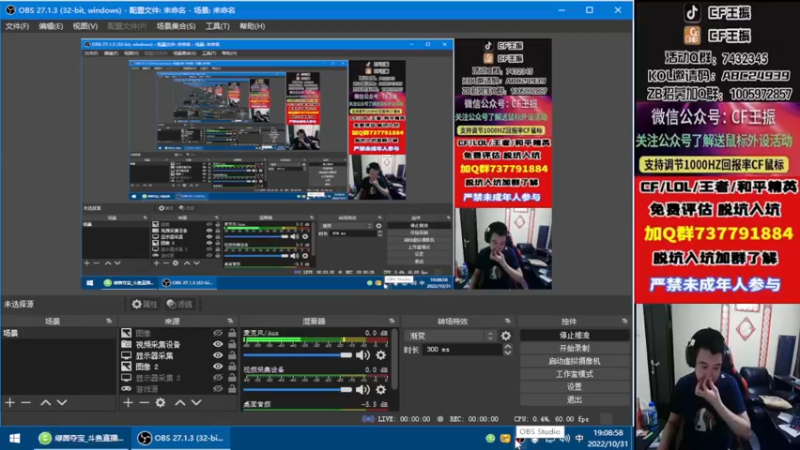Viewport: 800px width, 450px height.
Task: Pop out the 控件 dock panel
Action: [625, 321]
